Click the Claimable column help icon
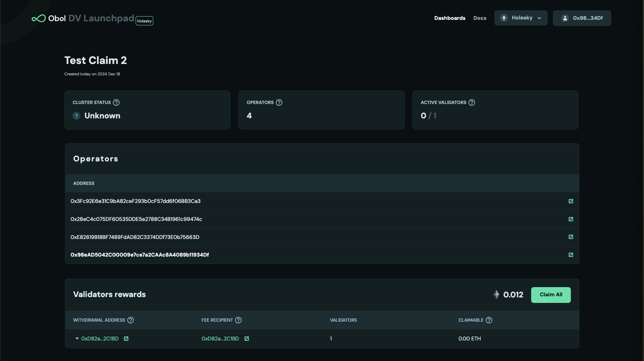The height and width of the screenshot is (361, 644). (x=489, y=320)
